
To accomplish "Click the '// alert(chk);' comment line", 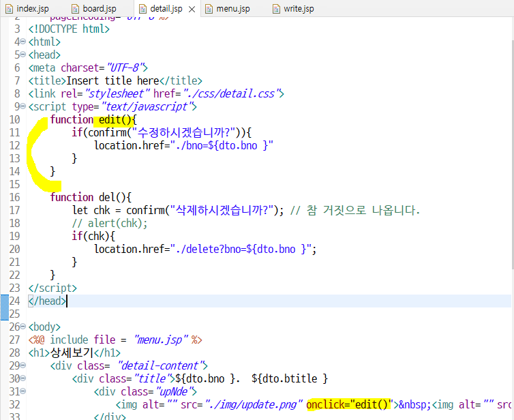I will (110, 223).
